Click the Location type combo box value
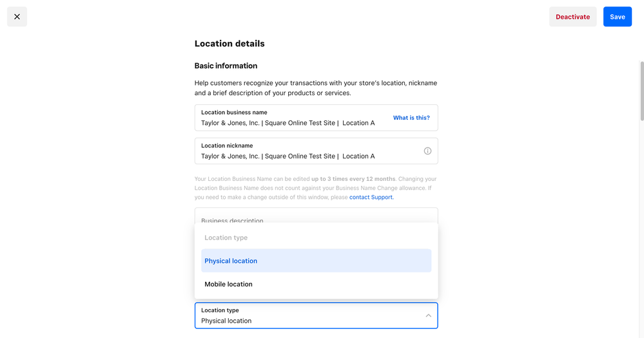This screenshot has height=338, width=644. tap(226, 321)
